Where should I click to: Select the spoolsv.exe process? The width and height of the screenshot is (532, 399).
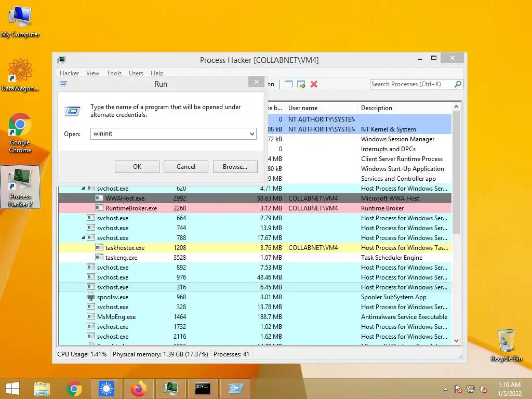(255, 297)
